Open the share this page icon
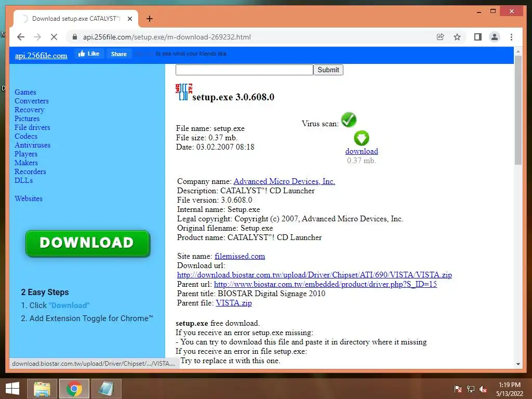 pos(441,37)
